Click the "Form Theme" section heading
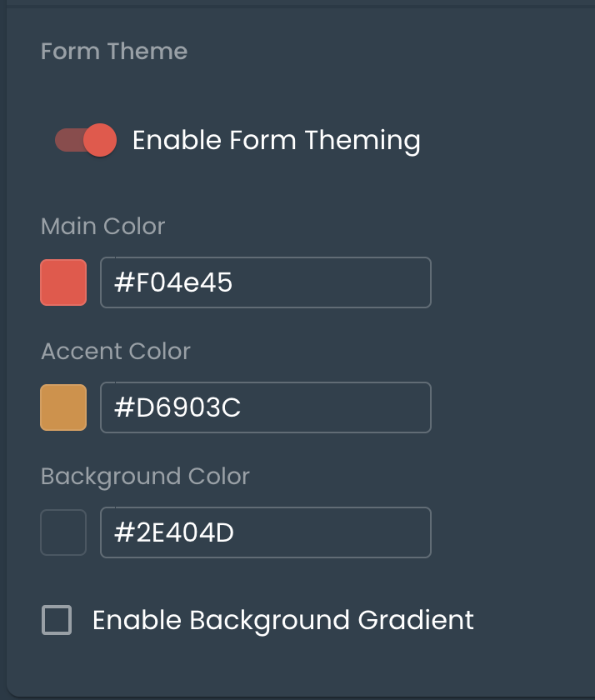This screenshot has height=700, width=595. (x=114, y=52)
